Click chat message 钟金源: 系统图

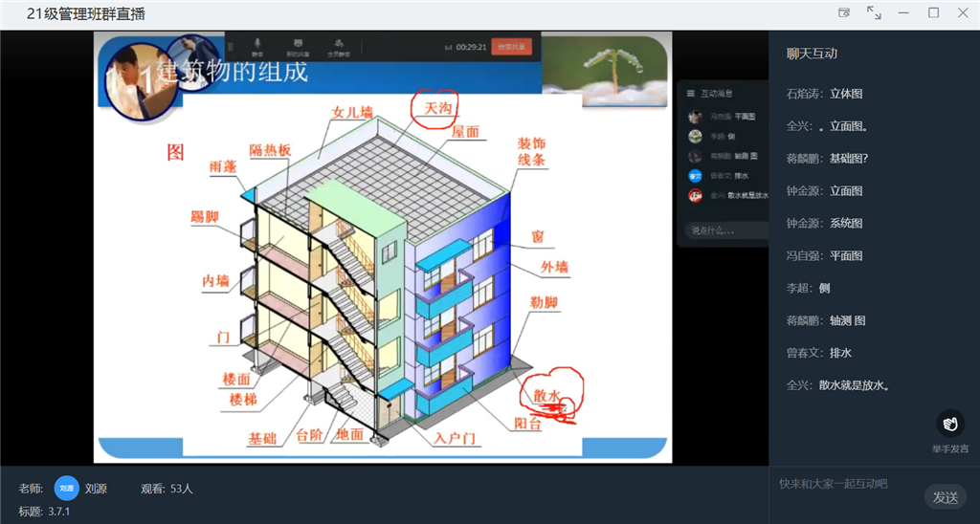point(824,224)
